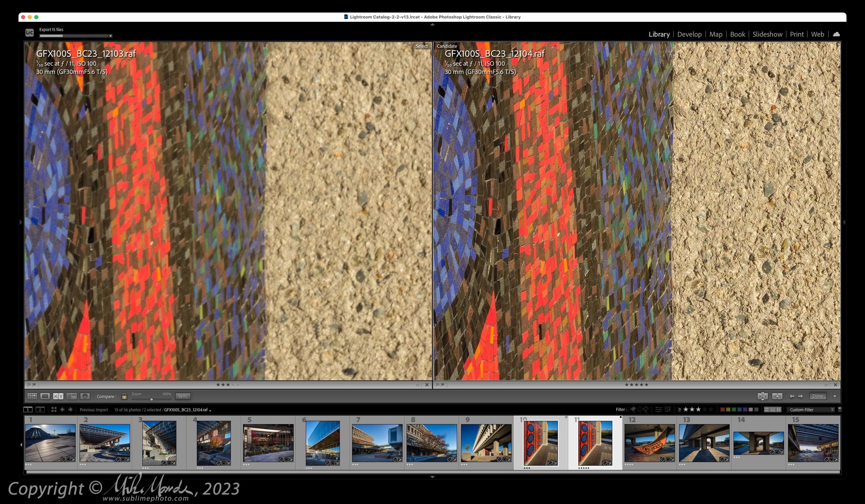
Task: Filter by blue color label
Action: click(740, 410)
